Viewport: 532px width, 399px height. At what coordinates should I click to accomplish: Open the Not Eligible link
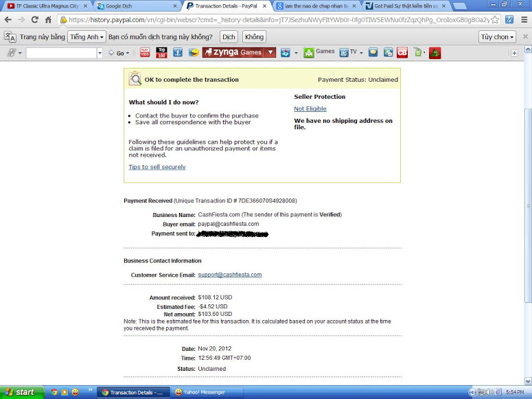click(310, 109)
